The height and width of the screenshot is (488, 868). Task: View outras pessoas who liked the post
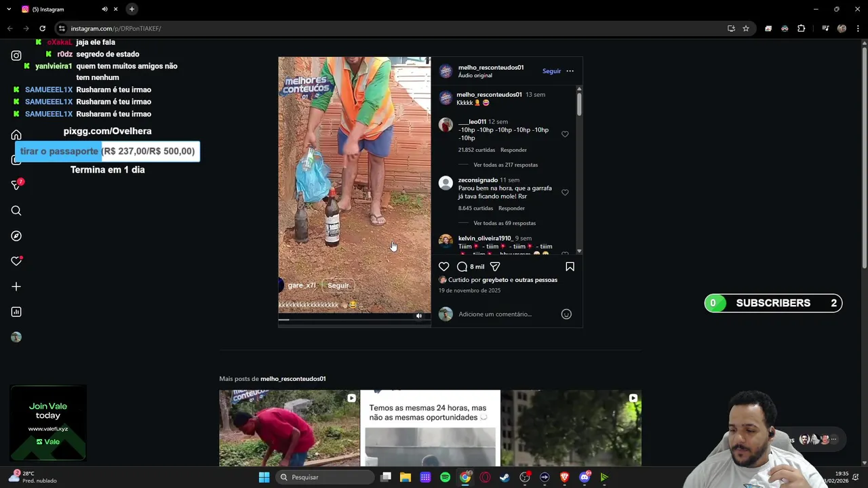(x=536, y=280)
